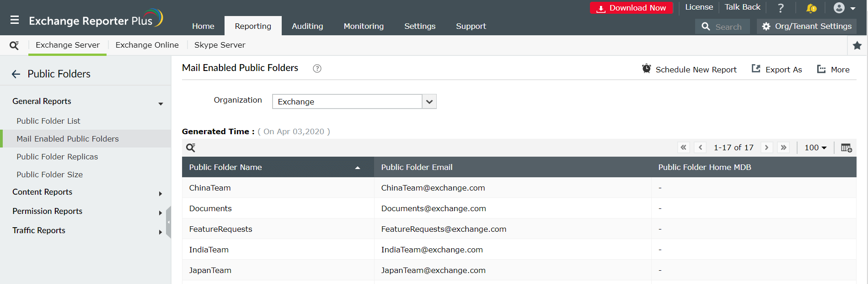This screenshot has height=284, width=868.
Task: Open the Public Folder Size report
Action: (x=50, y=175)
